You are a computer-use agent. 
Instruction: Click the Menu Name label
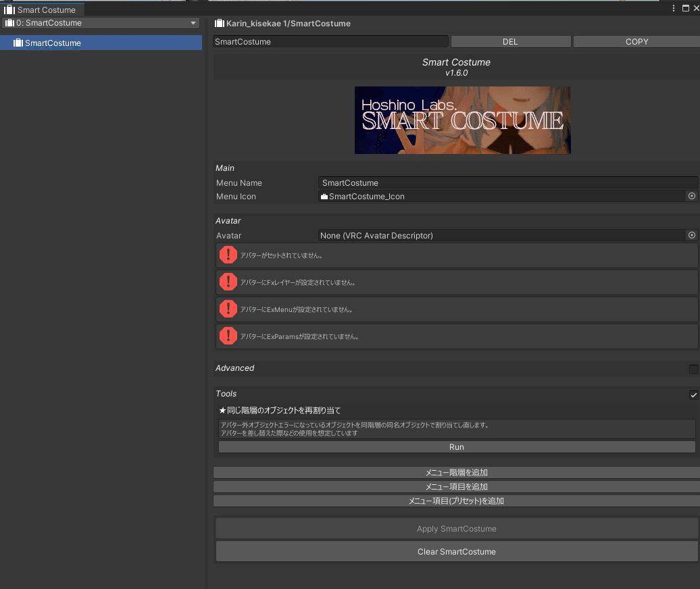click(239, 183)
